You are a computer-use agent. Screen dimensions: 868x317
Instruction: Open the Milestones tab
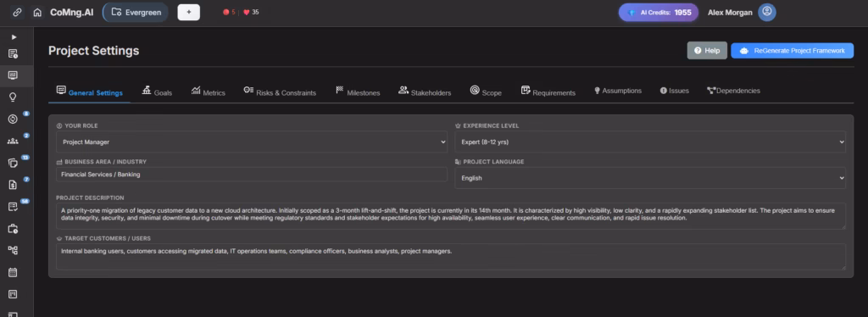click(358, 92)
